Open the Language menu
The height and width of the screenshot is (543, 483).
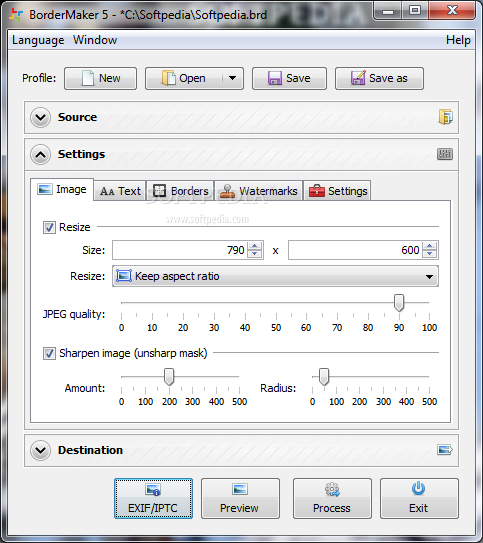click(x=38, y=40)
